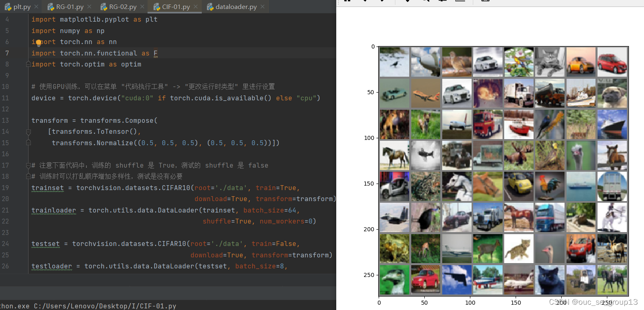The height and width of the screenshot is (310, 644).
Task: Click y-axis tick label '150' in the plot
Action: (369, 184)
